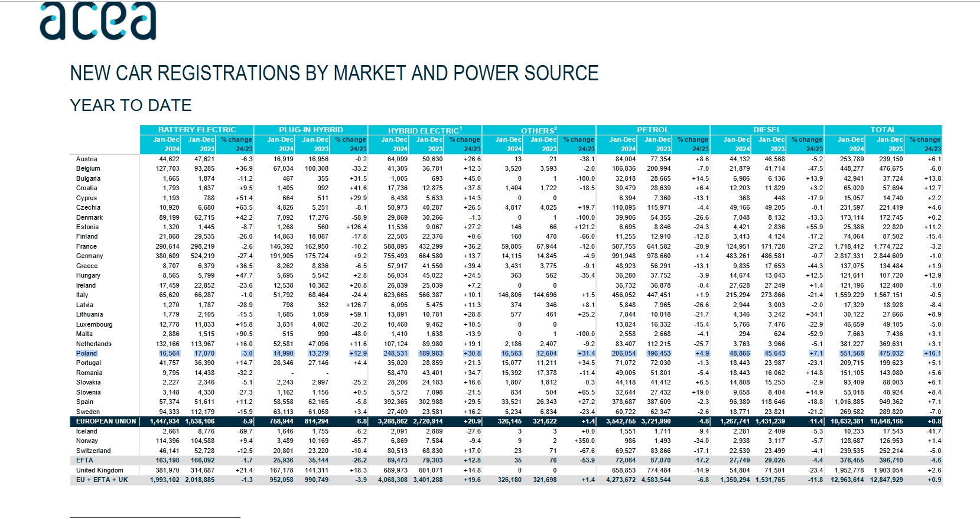Select the Finland row label
This screenshot has width=980, height=528.
click(86, 236)
